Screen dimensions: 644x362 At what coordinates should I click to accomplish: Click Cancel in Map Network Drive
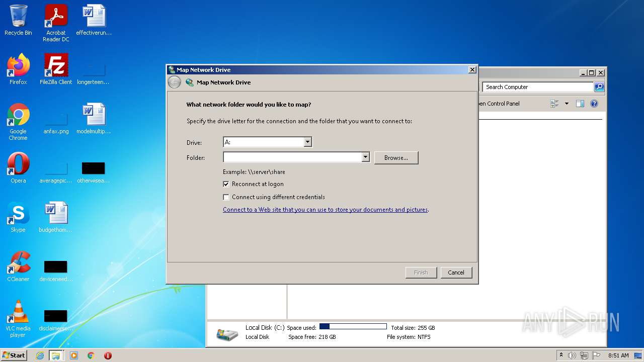click(456, 273)
